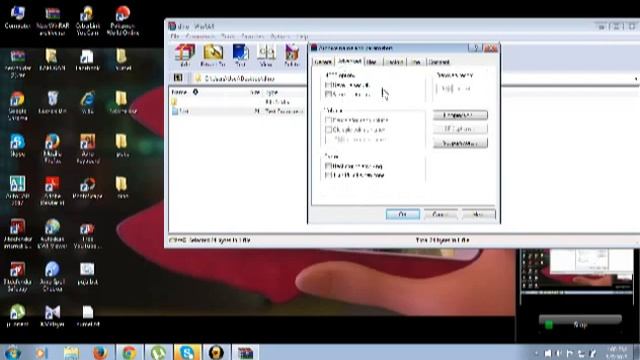Open the File menu in WinRAR
640x360 pixels.
tap(175, 36)
